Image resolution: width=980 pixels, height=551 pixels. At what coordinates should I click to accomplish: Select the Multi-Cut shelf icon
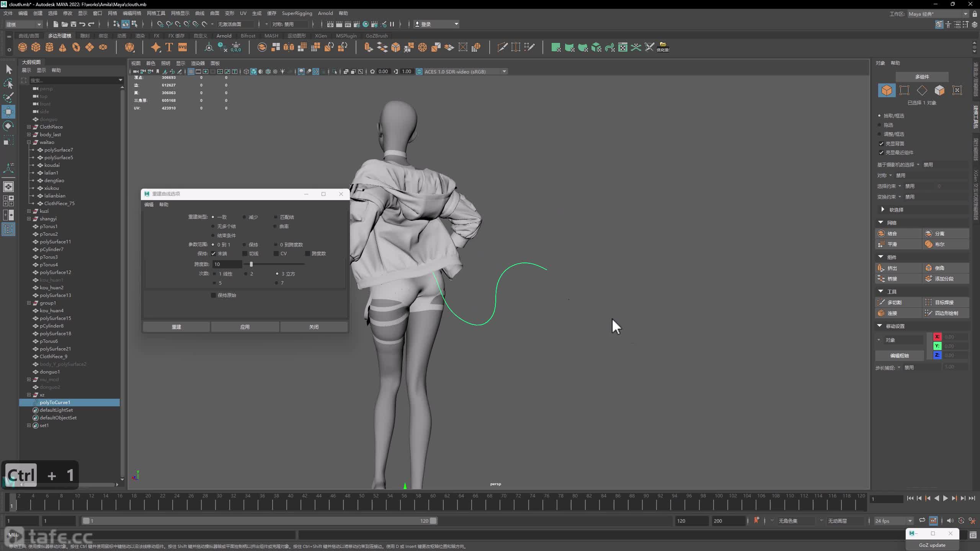pyautogui.click(x=502, y=47)
